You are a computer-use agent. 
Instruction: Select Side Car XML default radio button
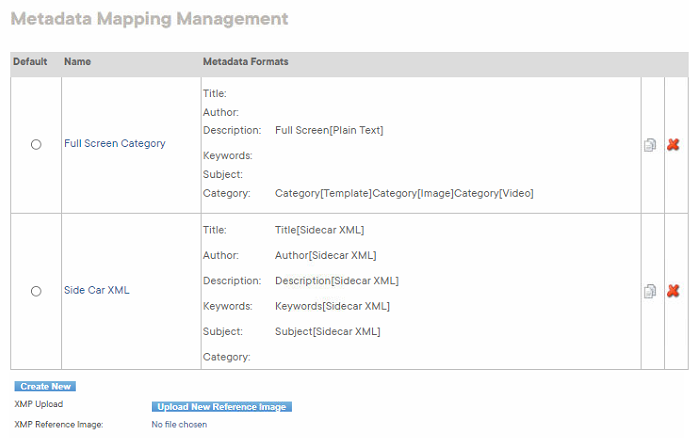[36, 291]
